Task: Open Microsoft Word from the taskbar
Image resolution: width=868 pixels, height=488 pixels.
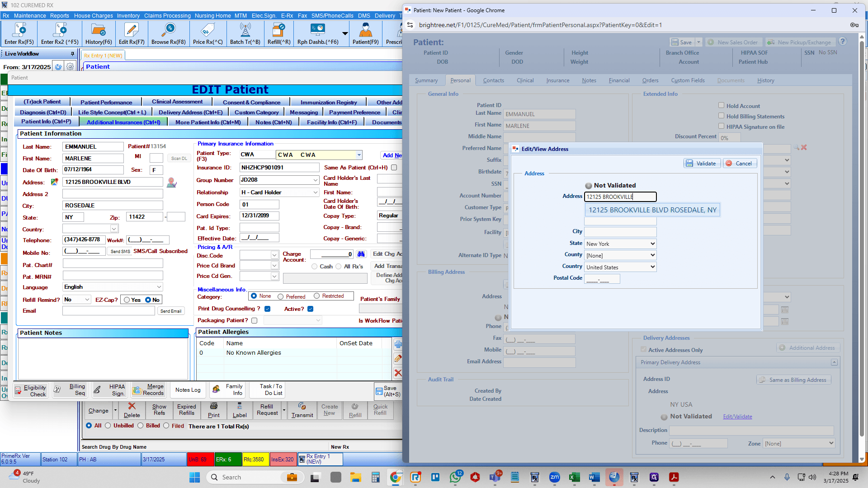Action: 594,477
